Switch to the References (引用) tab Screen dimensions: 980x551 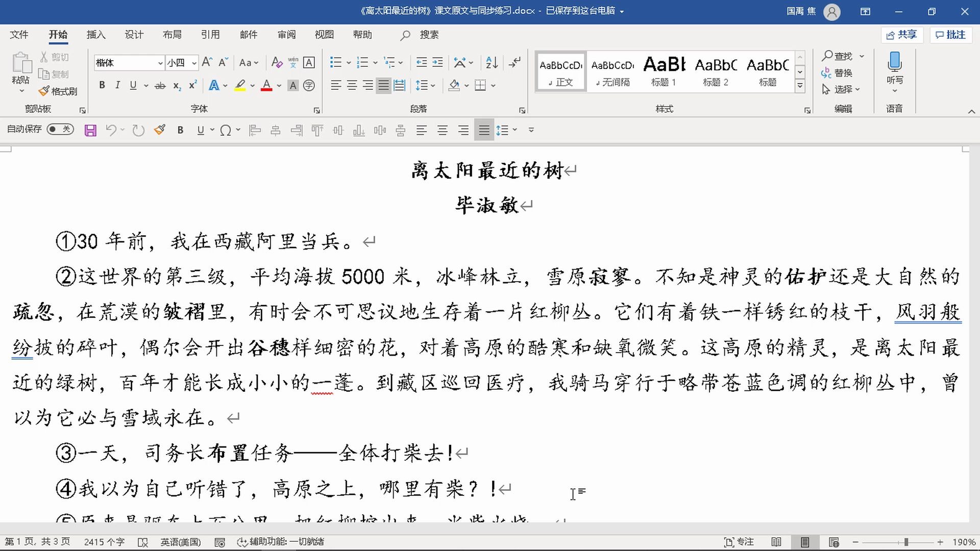210,35
